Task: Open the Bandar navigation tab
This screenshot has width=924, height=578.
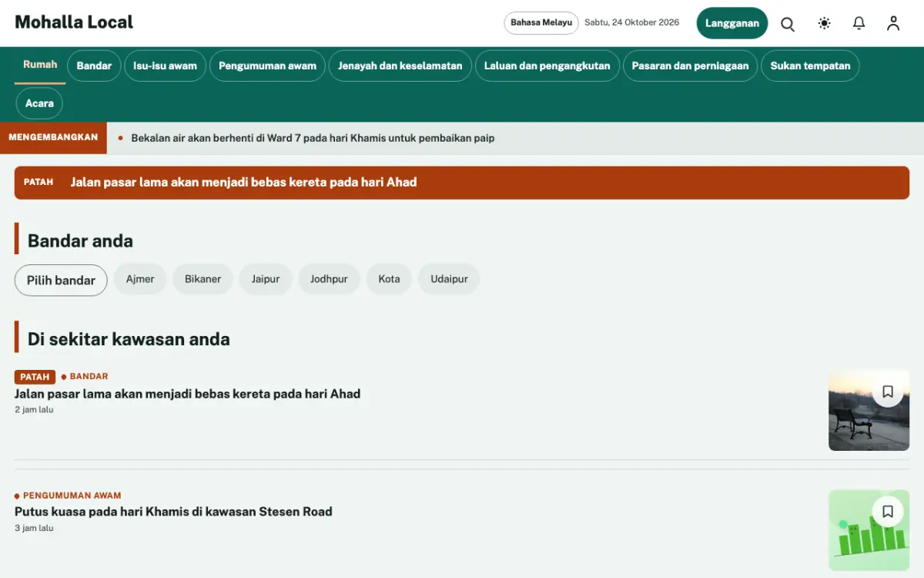Action: [x=94, y=66]
